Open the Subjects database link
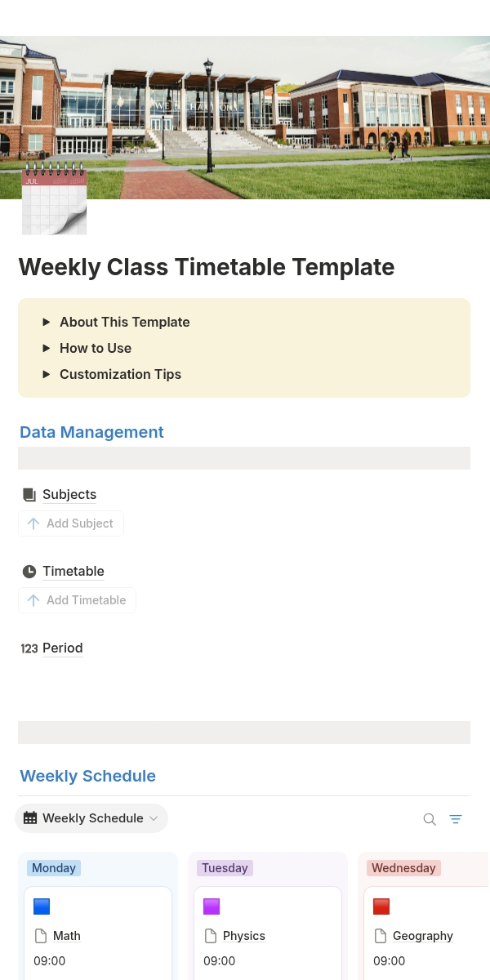 (69, 495)
